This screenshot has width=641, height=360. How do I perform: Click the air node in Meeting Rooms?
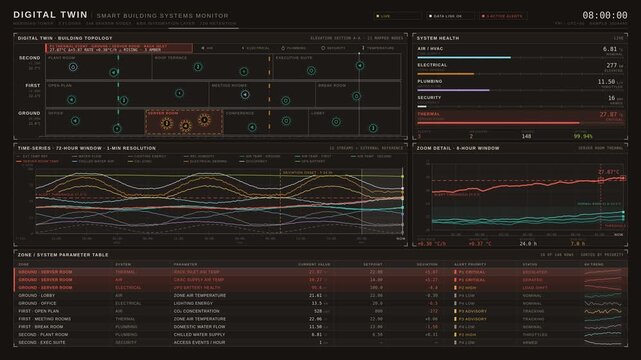pyautogui.click(x=245, y=94)
